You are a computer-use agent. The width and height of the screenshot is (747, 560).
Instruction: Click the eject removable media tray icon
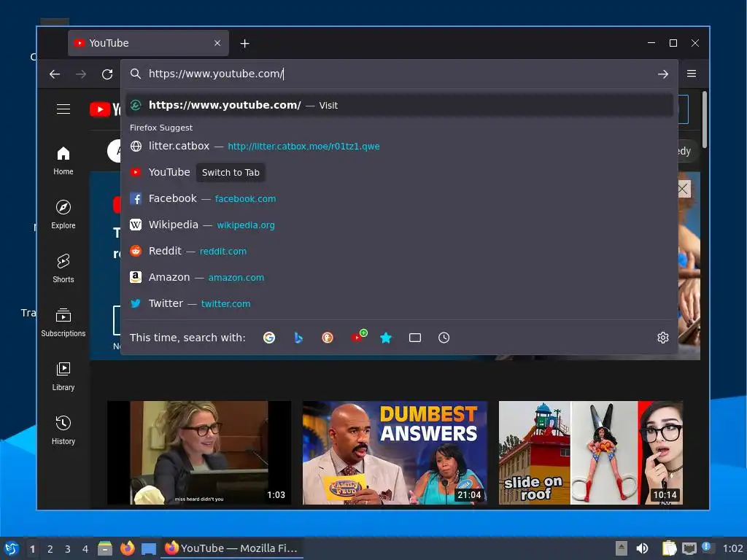click(622, 548)
